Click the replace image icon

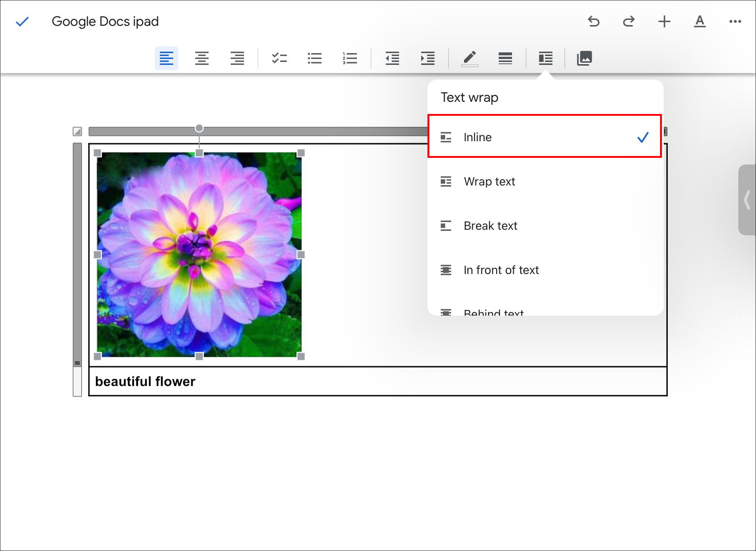(584, 58)
